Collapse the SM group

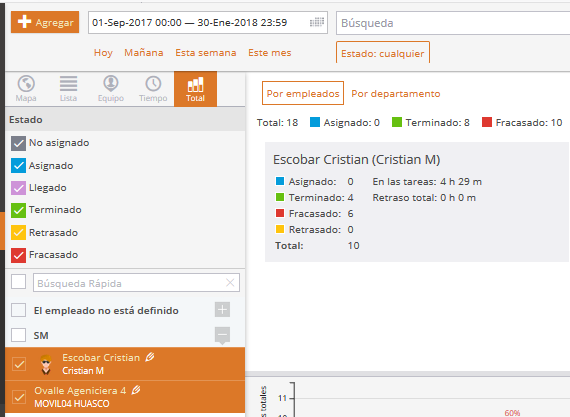tap(222, 334)
